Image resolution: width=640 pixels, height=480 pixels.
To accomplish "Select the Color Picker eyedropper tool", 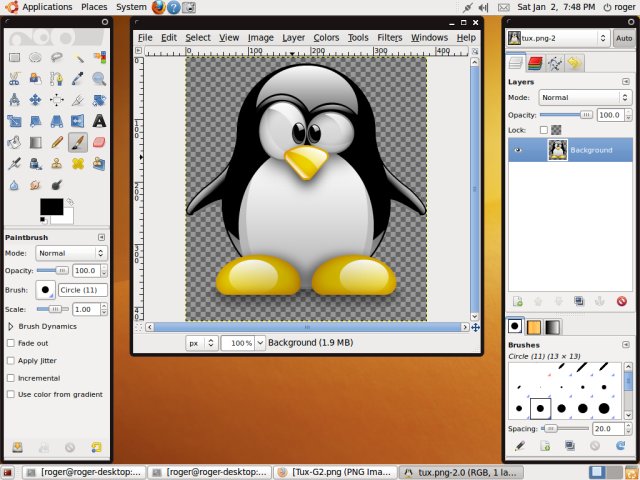I will pos(78,78).
